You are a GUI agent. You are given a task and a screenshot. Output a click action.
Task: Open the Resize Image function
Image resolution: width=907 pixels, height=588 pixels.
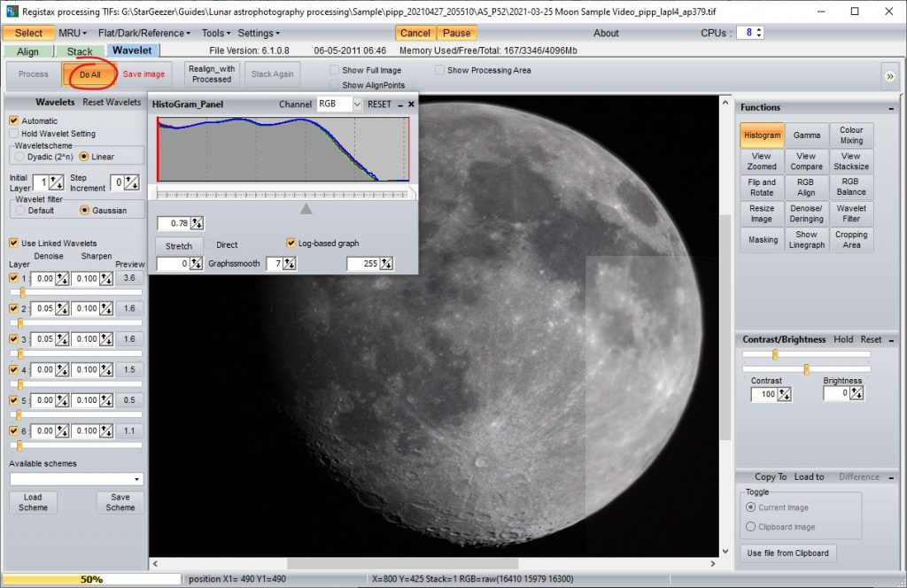coord(762,213)
